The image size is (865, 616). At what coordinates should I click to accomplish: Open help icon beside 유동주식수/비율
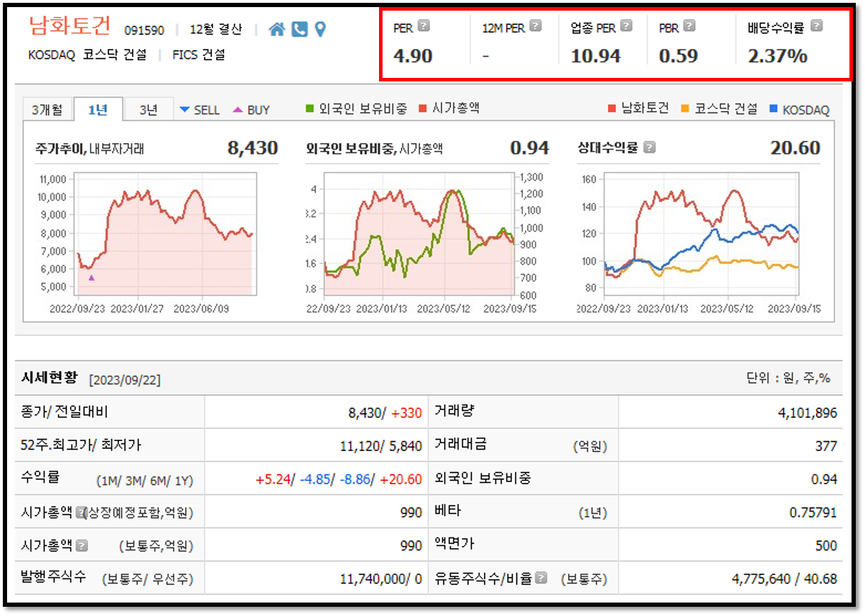[541, 578]
